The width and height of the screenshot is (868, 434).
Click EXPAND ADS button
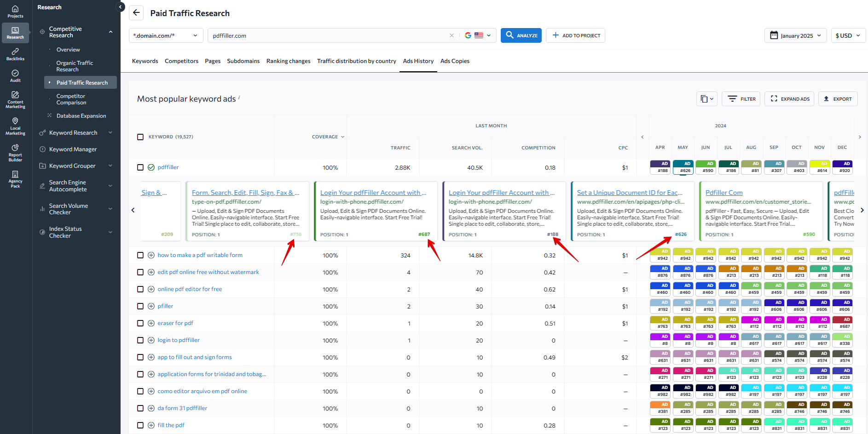(789, 99)
